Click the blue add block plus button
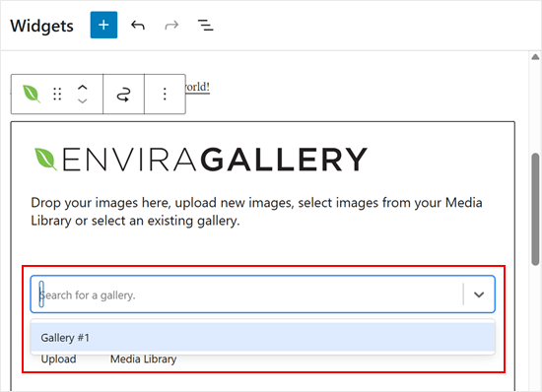Viewport: 542px width, 392px height. (x=103, y=25)
